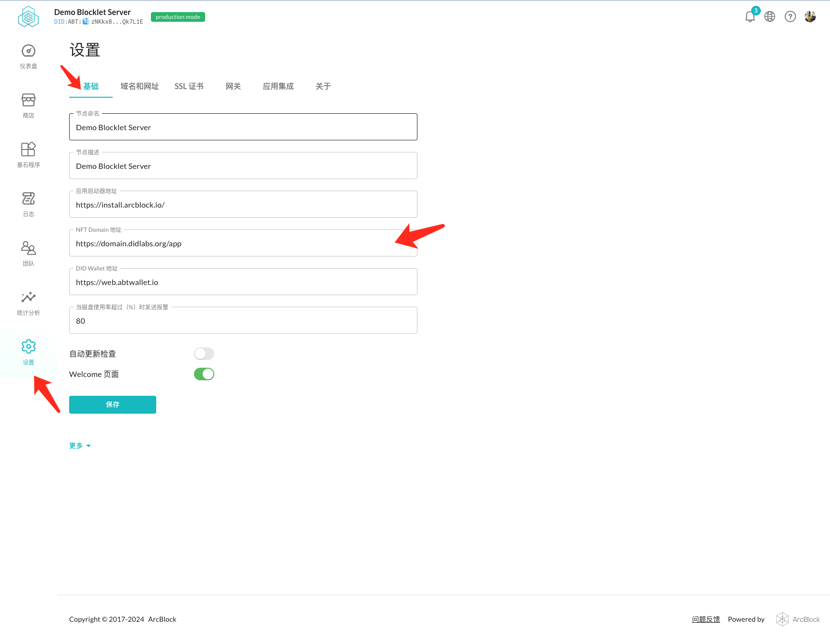Expand the 更多 section
Image resolution: width=830 pixels, height=644 pixels.
pyautogui.click(x=80, y=446)
